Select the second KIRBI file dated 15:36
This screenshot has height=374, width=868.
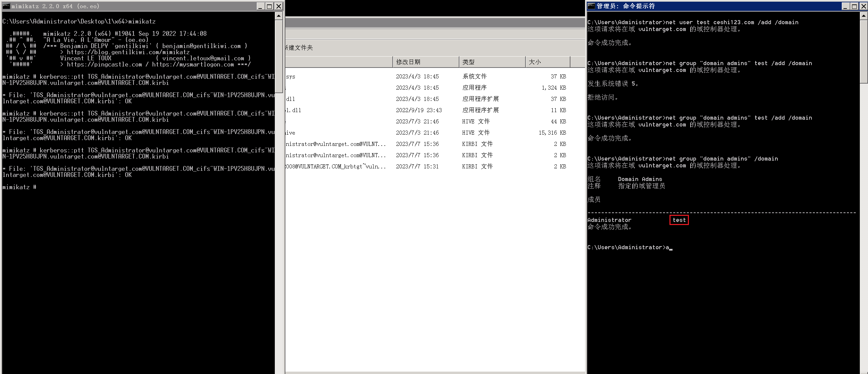427,155
